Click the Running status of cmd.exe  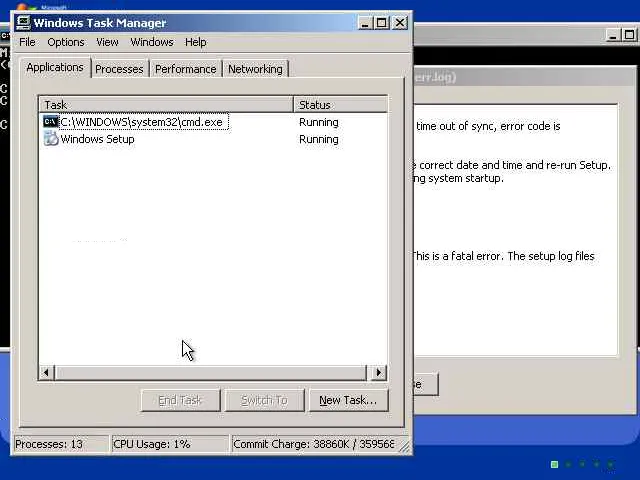[319, 122]
